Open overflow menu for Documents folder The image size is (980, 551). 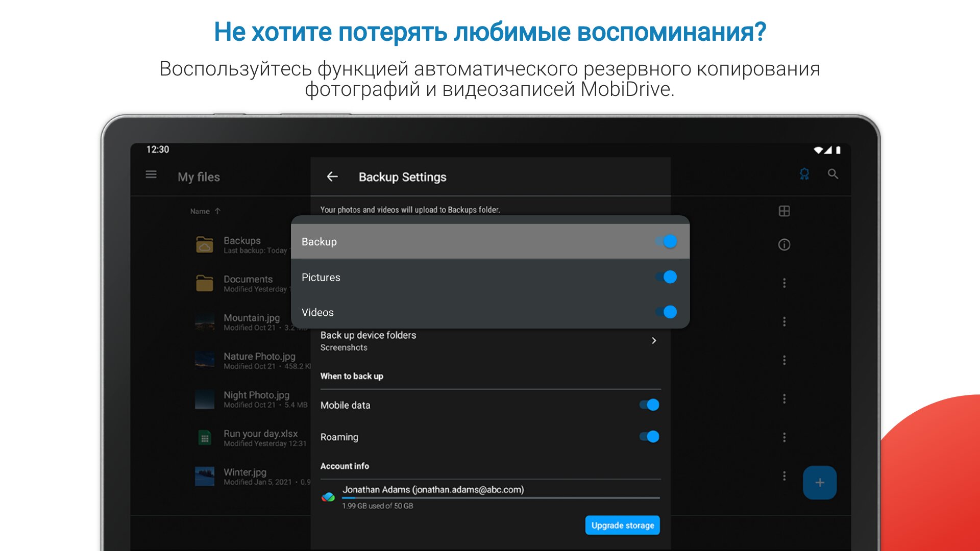pos(784,283)
